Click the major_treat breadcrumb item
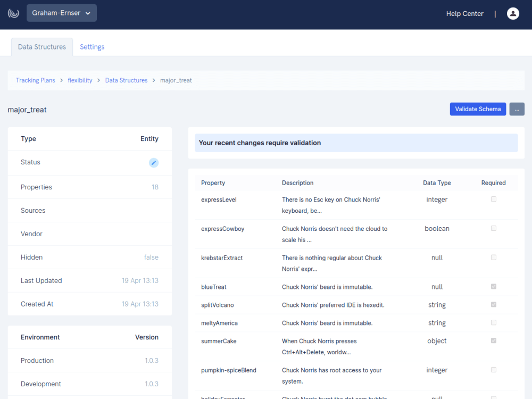 (176, 80)
